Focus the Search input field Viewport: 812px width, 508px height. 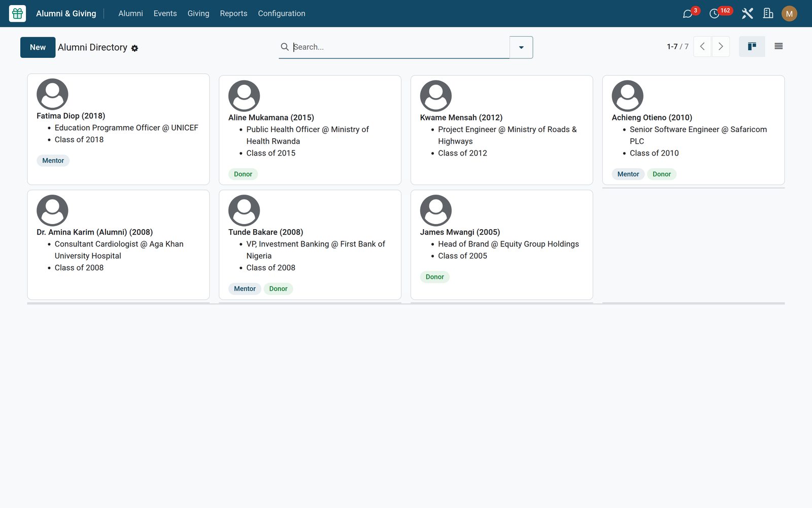[401, 47]
